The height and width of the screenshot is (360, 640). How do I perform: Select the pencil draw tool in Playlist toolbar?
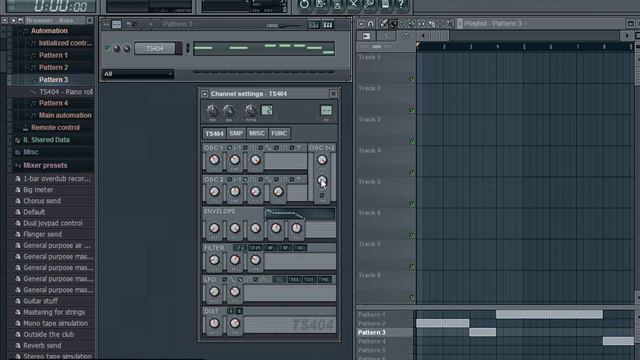(x=383, y=24)
